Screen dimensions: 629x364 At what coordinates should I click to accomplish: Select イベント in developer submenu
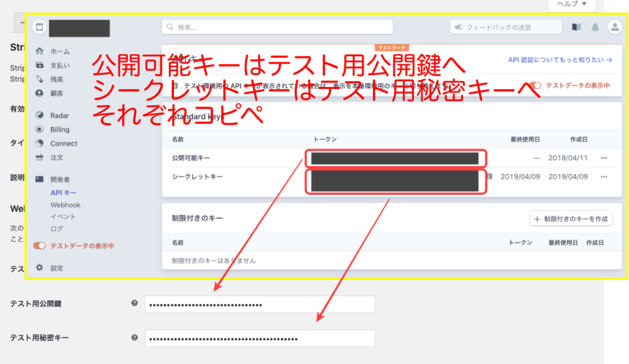(63, 217)
